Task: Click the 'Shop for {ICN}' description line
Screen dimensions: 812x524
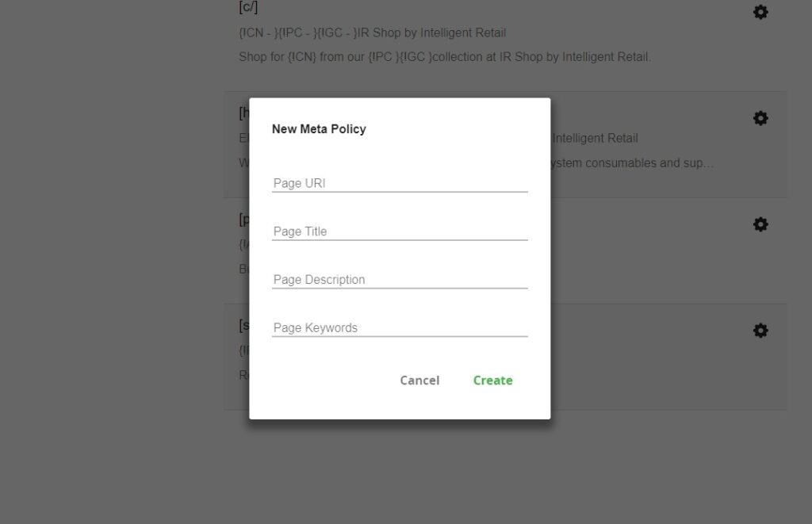Action: tap(445, 57)
